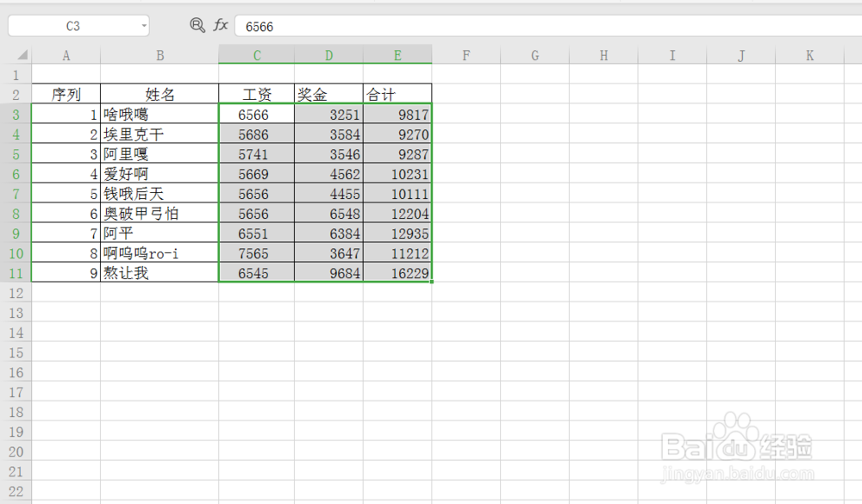Open the fx insert function button
862x504 pixels.
coord(221,25)
